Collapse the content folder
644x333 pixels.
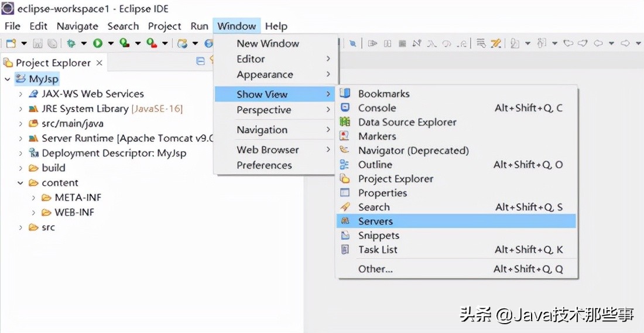(x=20, y=183)
